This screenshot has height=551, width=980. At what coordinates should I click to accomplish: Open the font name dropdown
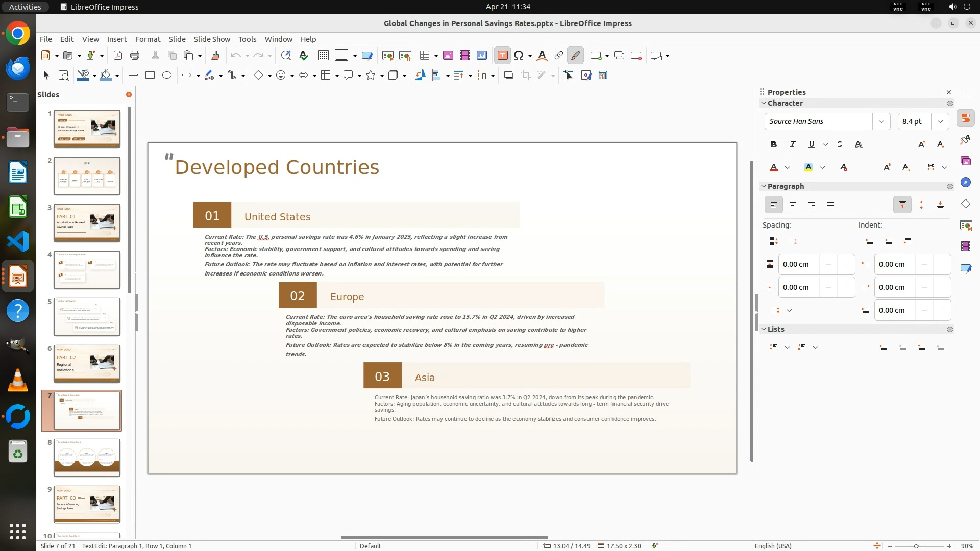coord(881,121)
